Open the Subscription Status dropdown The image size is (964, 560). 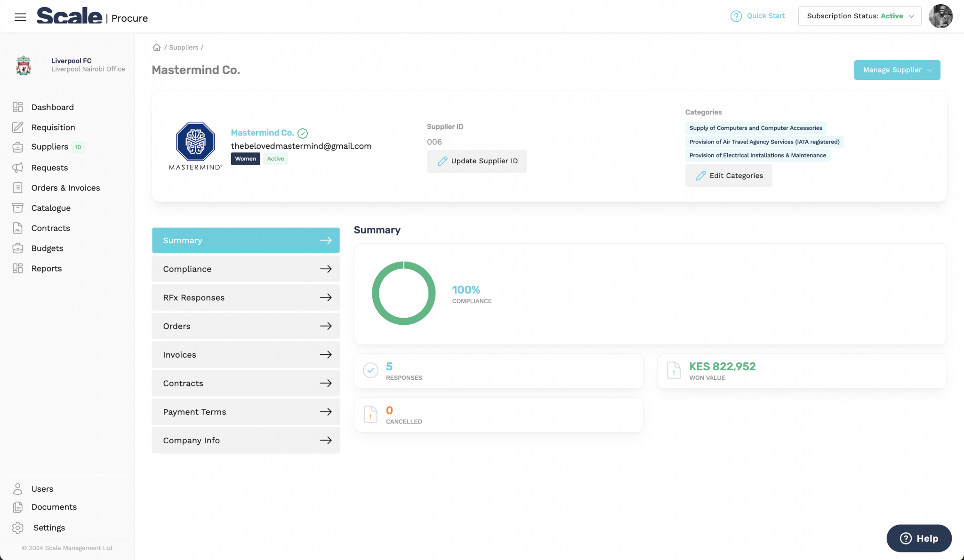click(860, 16)
